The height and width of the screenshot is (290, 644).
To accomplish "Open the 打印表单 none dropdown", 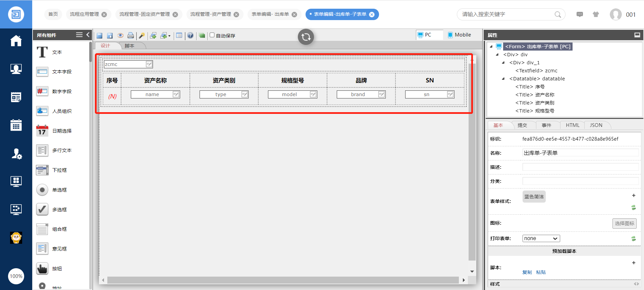I will tap(541, 238).
